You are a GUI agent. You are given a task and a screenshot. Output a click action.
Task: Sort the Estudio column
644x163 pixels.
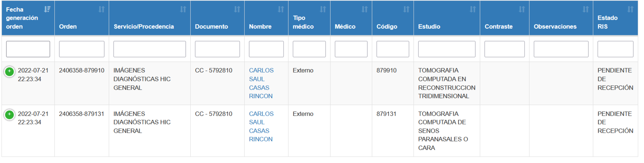pyautogui.click(x=473, y=9)
